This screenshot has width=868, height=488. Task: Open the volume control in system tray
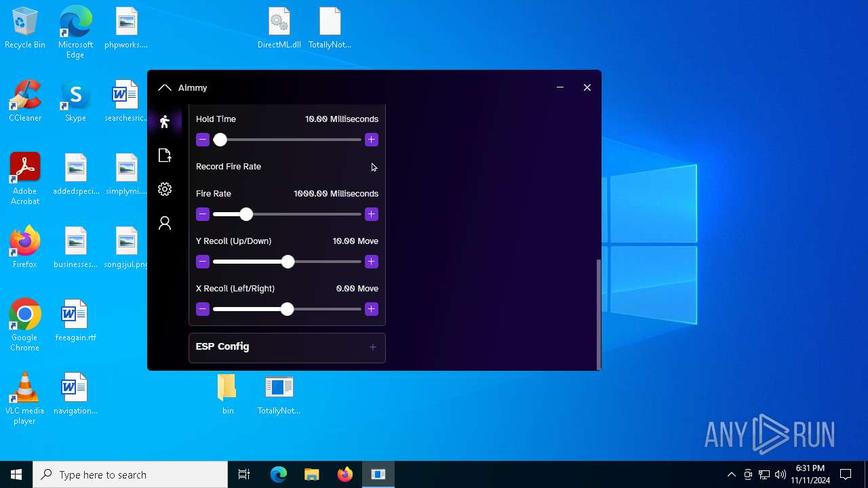(781, 474)
